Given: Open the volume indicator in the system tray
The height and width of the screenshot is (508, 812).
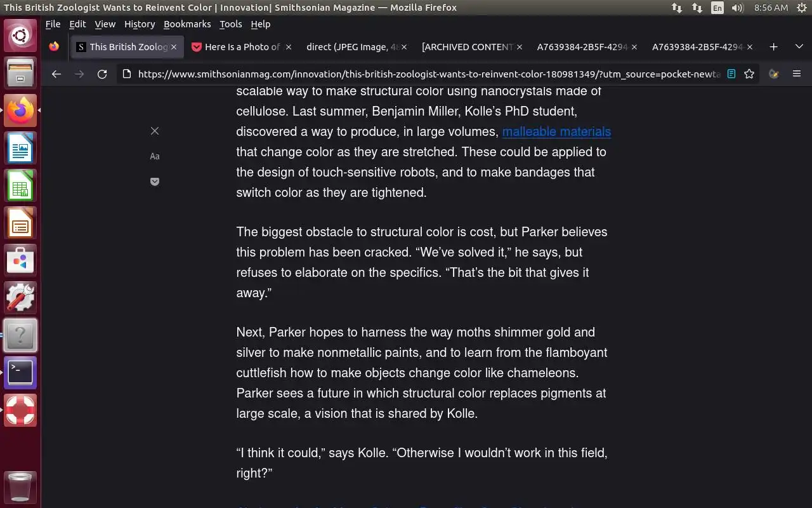Looking at the screenshot, I should (737, 8).
